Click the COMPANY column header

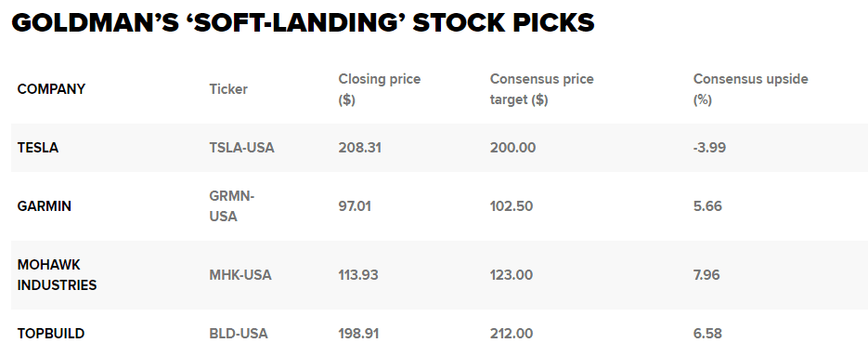click(x=51, y=89)
